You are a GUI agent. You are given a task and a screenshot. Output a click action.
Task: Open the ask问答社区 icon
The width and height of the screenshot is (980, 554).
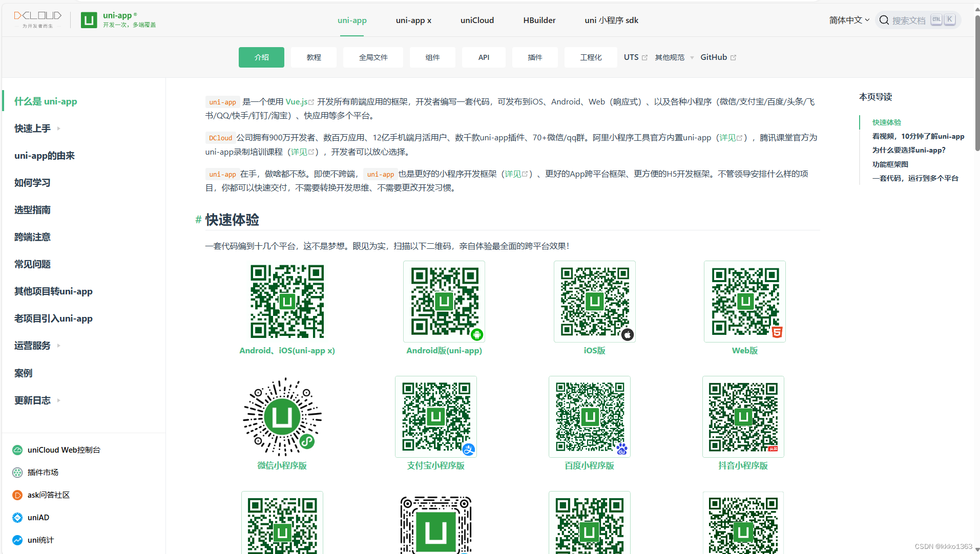click(17, 495)
